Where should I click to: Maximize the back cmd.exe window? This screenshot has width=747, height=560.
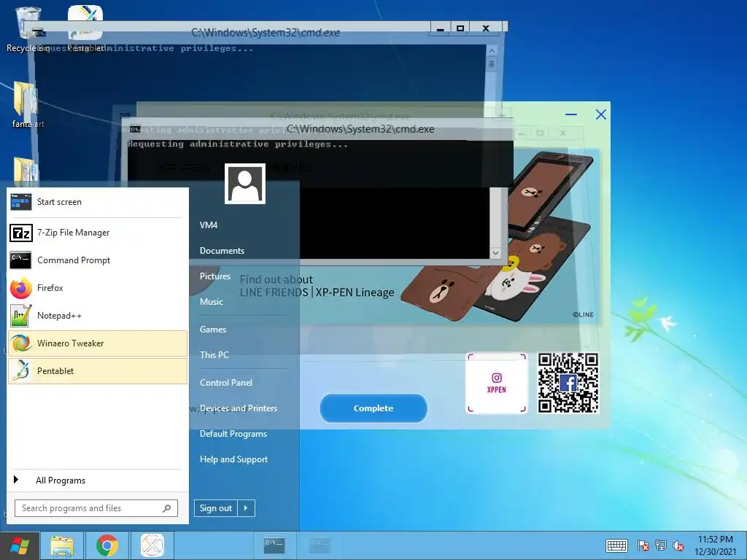(460, 28)
